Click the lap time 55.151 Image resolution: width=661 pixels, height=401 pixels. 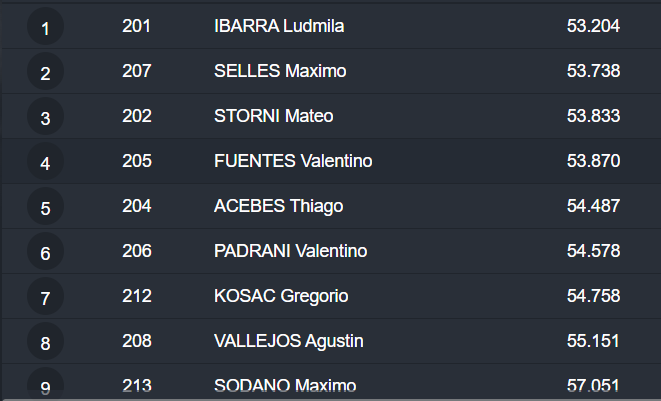click(x=593, y=341)
